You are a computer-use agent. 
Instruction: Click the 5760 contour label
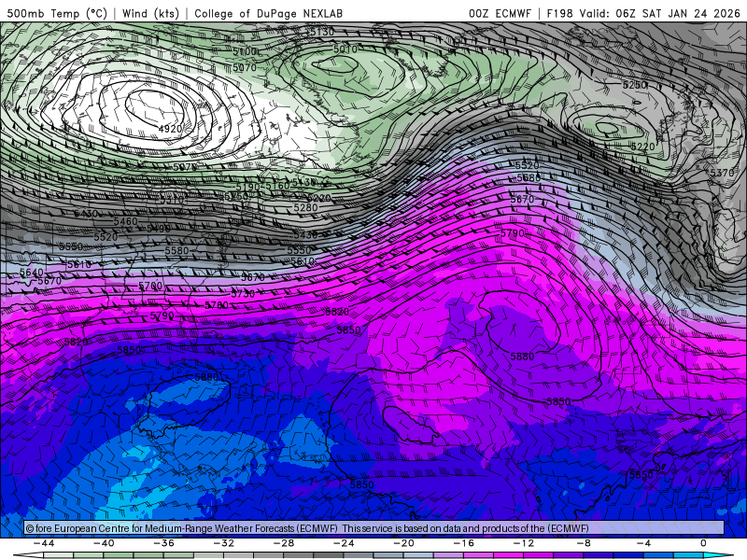click(217, 305)
